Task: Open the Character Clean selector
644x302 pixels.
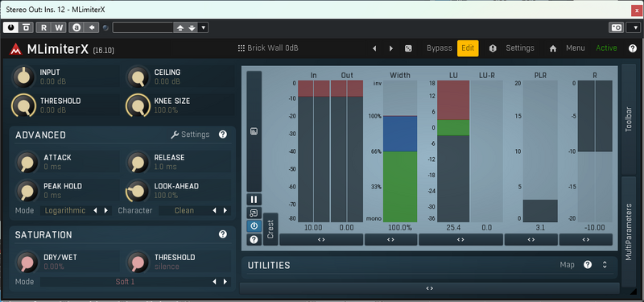Action: [x=184, y=210]
